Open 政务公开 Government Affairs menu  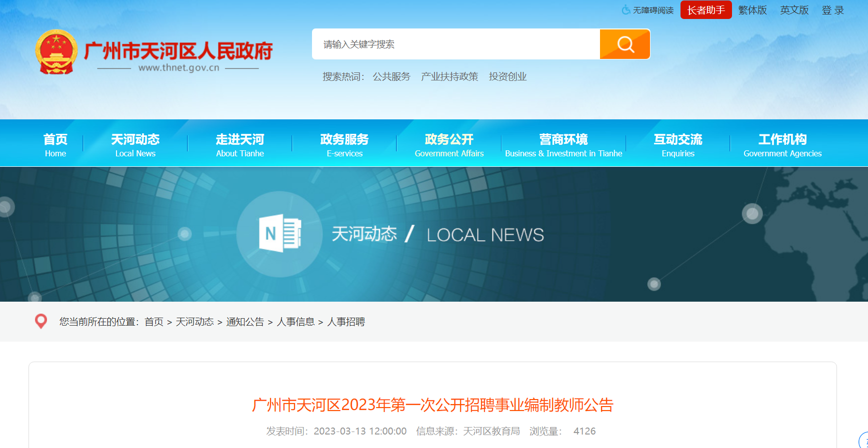(x=449, y=144)
